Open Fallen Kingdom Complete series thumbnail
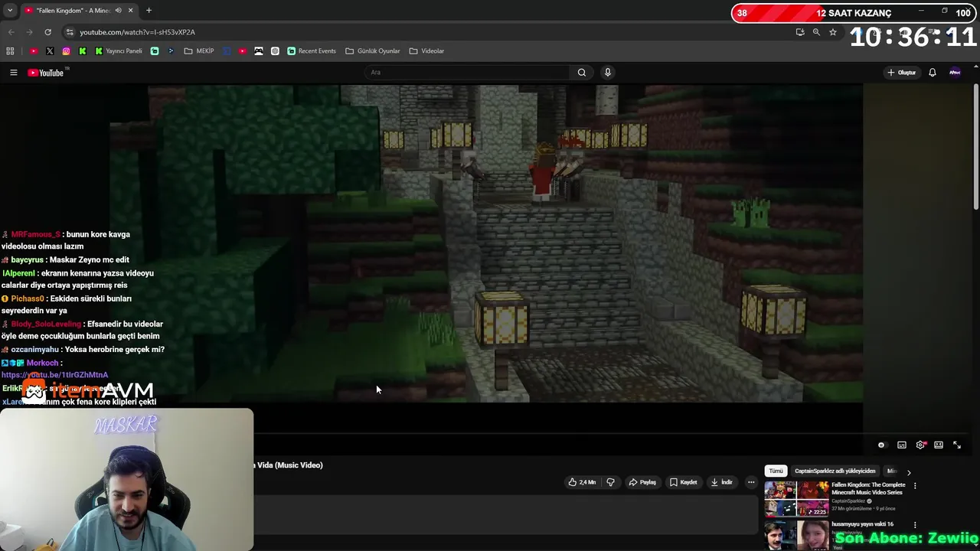 [x=796, y=499]
